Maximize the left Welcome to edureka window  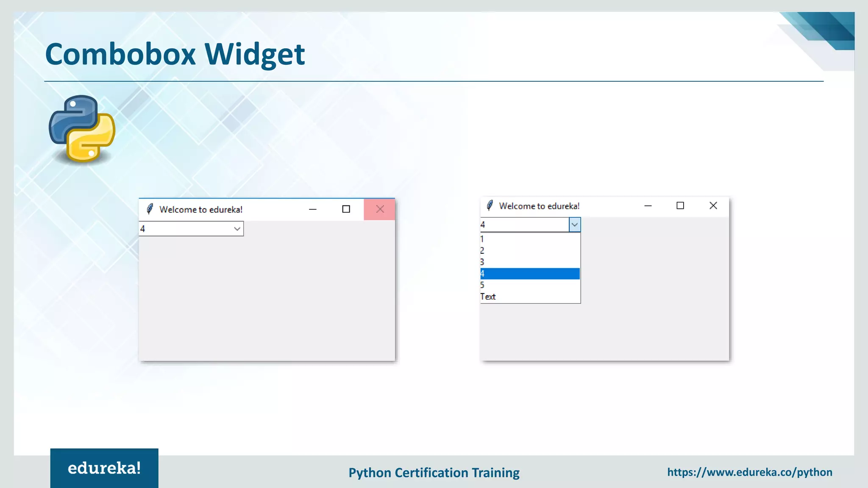pos(346,209)
